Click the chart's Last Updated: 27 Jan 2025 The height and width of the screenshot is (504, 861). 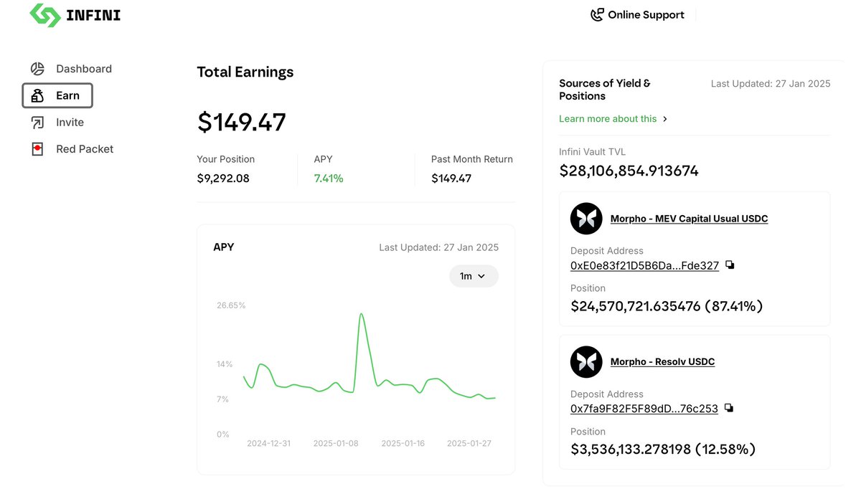coord(439,247)
